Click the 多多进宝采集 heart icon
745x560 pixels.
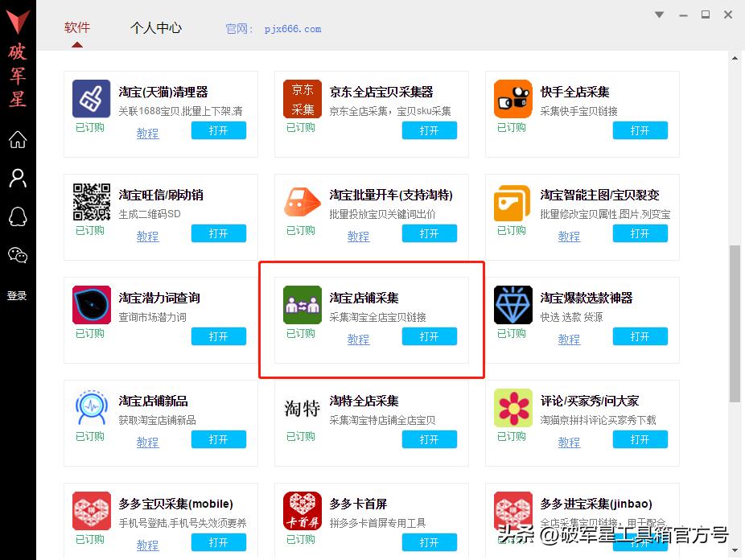(512, 511)
